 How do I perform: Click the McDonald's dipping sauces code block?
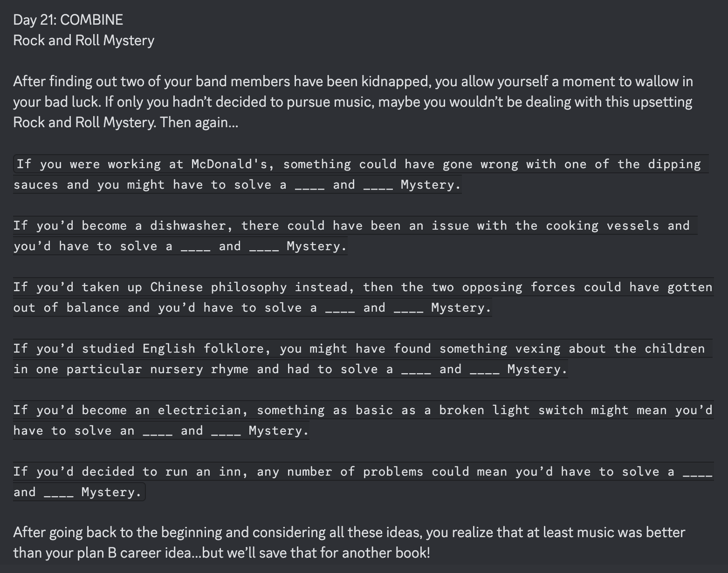[361, 174]
